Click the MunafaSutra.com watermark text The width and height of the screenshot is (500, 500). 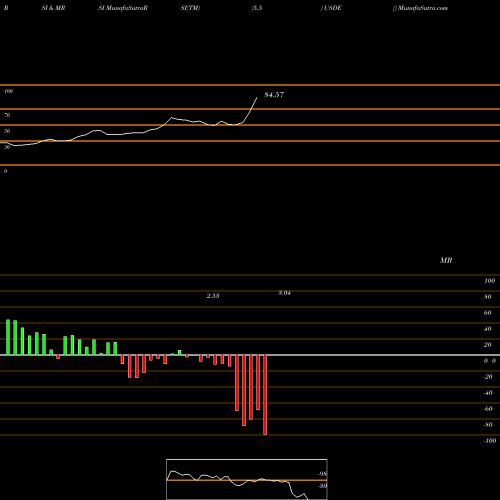tap(421, 8)
